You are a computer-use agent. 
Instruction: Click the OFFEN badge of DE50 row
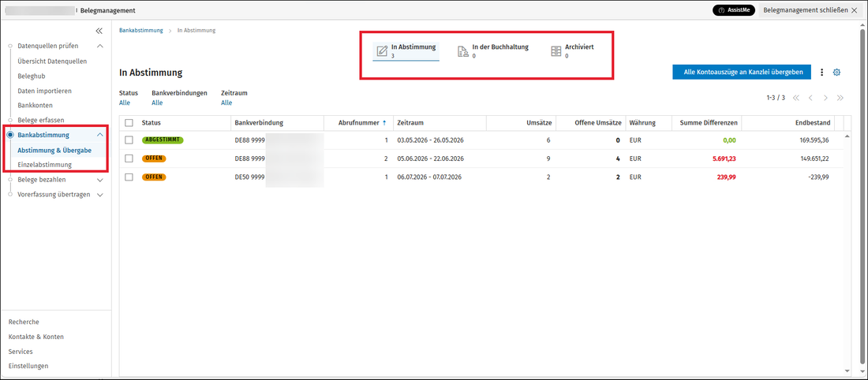154,177
